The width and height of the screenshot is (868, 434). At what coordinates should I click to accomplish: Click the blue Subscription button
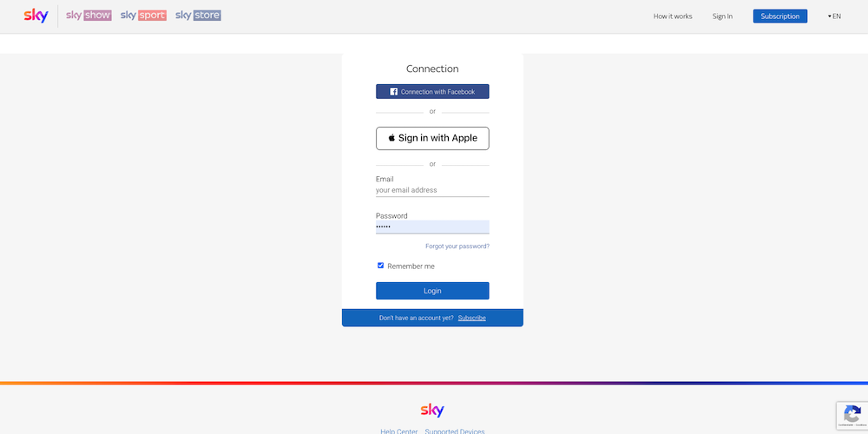click(780, 16)
